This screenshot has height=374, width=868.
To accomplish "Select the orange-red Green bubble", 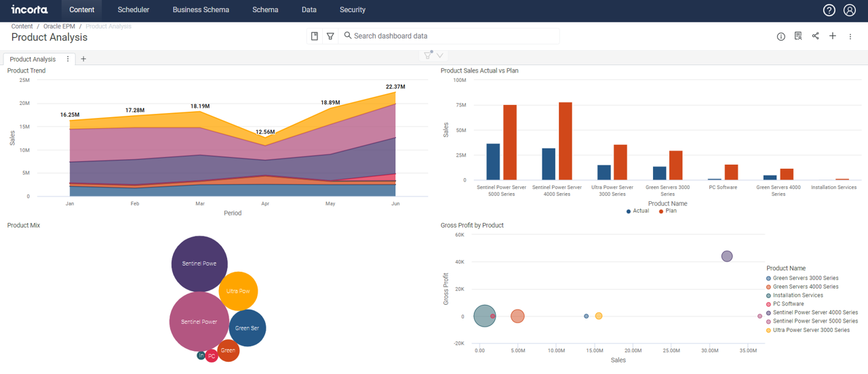I will [228, 350].
